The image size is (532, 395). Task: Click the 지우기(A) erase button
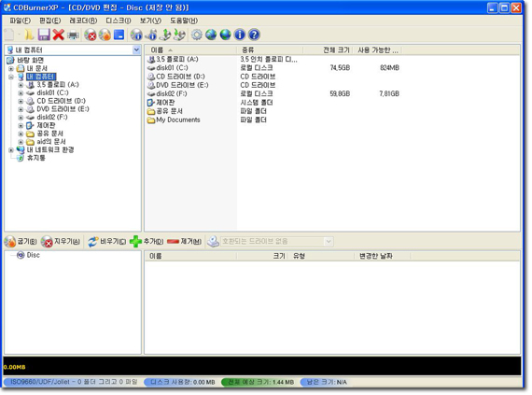[61, 241]
